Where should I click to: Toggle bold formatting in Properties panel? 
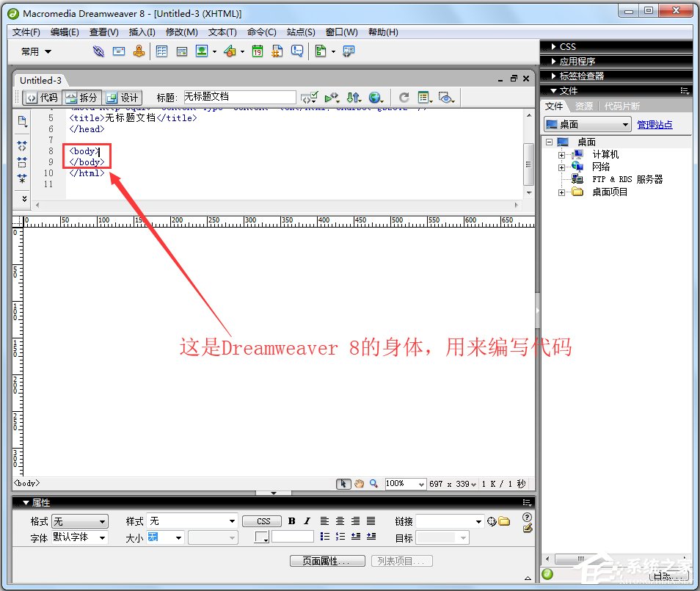pos(293,521)
